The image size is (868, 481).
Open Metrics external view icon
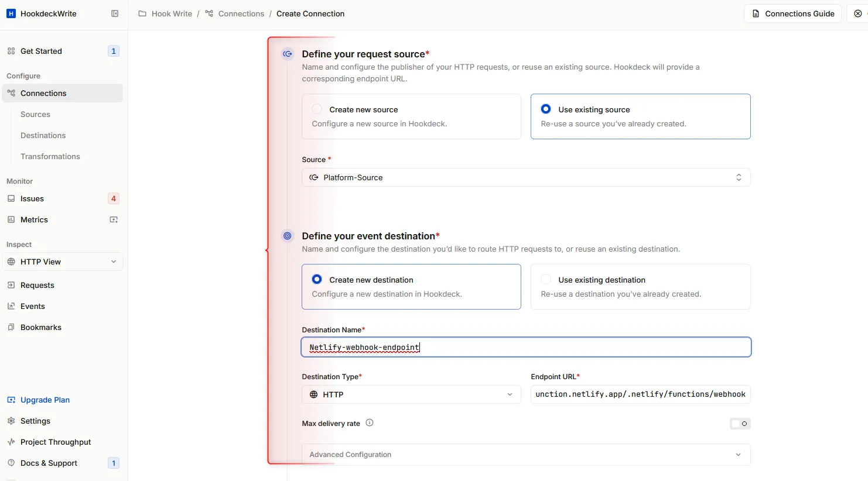[114, 219]
